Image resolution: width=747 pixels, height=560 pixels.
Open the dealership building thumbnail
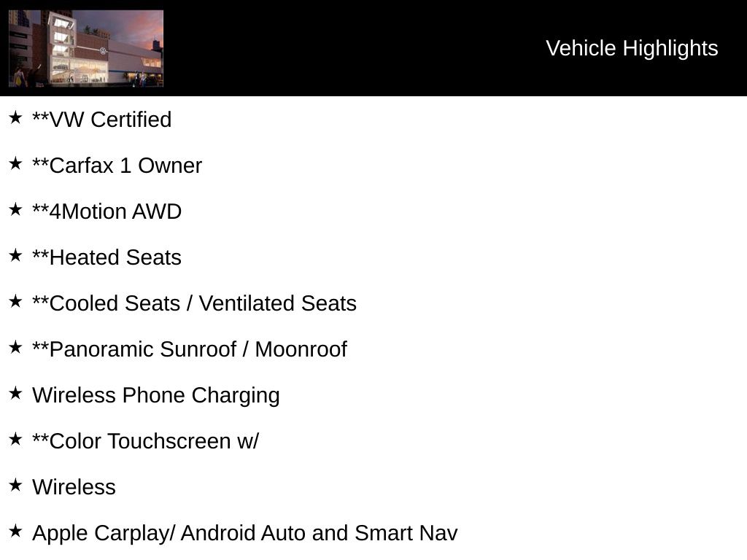[x=86, y=48]
